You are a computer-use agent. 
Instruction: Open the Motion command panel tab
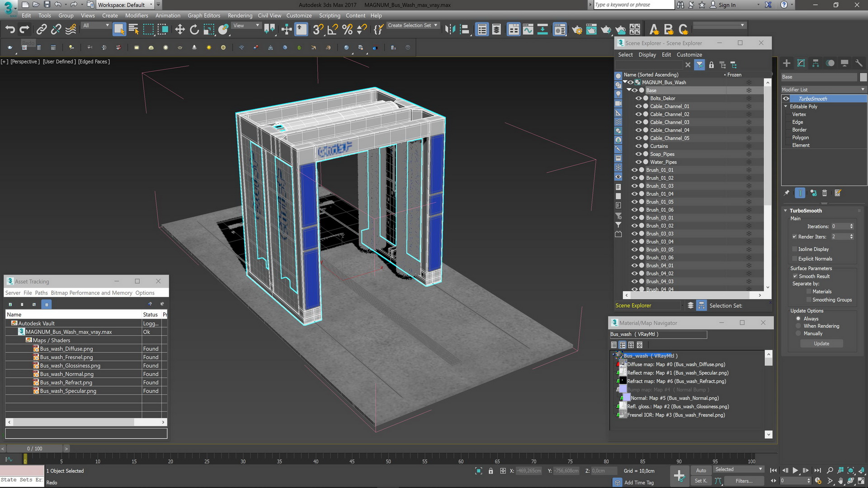coord(830,63)
